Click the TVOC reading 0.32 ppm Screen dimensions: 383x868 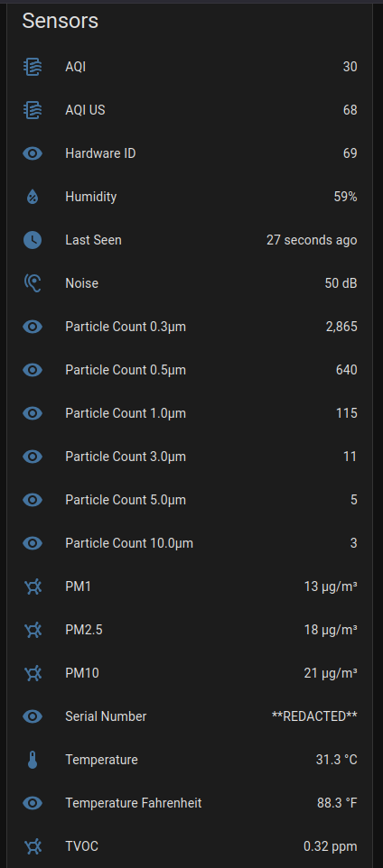[331, 846]
